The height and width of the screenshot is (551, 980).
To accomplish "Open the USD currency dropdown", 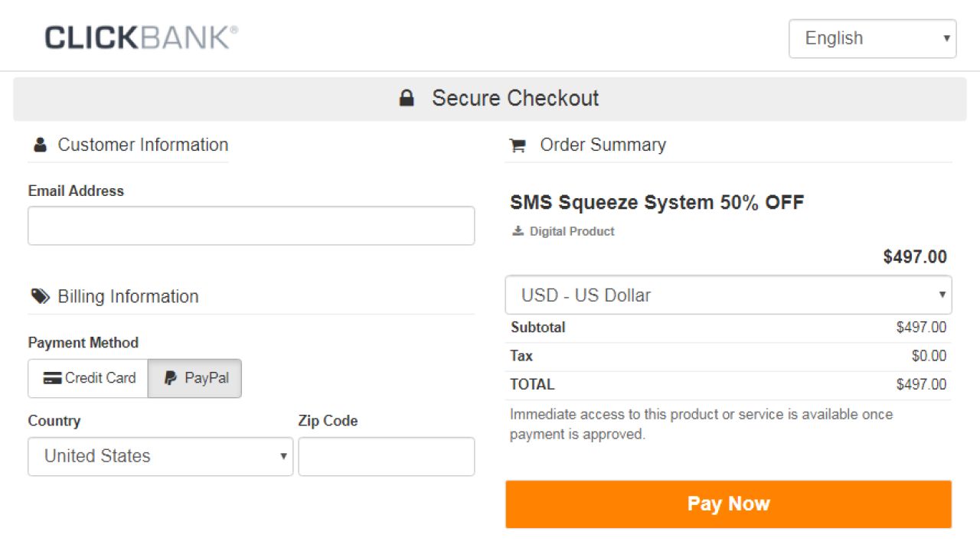I will pyautogui.click(x=727, y=295).
